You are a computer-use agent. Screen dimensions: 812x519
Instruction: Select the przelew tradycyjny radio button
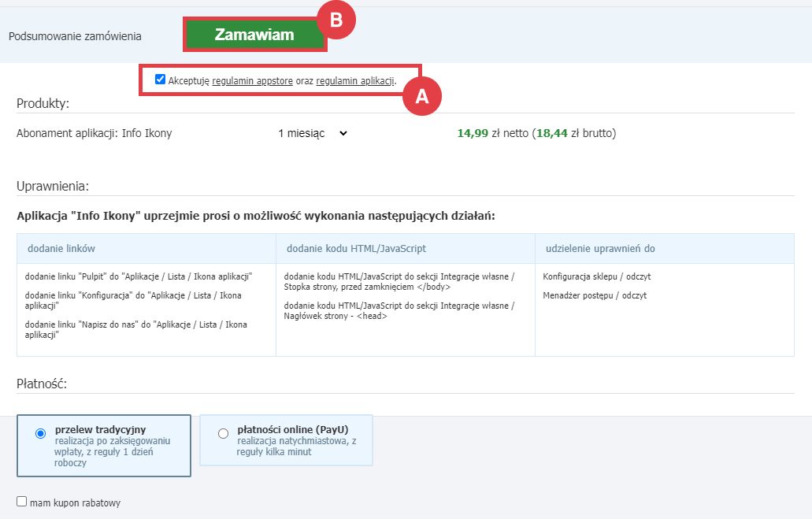(41, 433)
